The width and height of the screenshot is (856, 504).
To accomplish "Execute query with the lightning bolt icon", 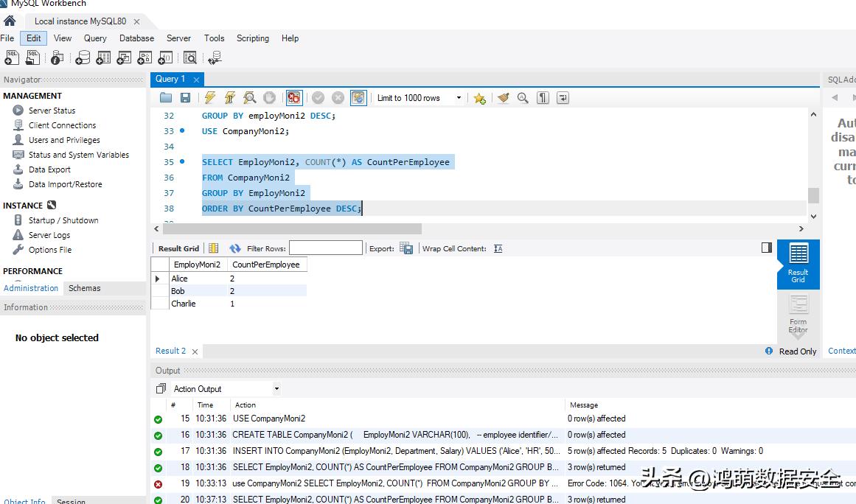I will [x=209, y=98].
